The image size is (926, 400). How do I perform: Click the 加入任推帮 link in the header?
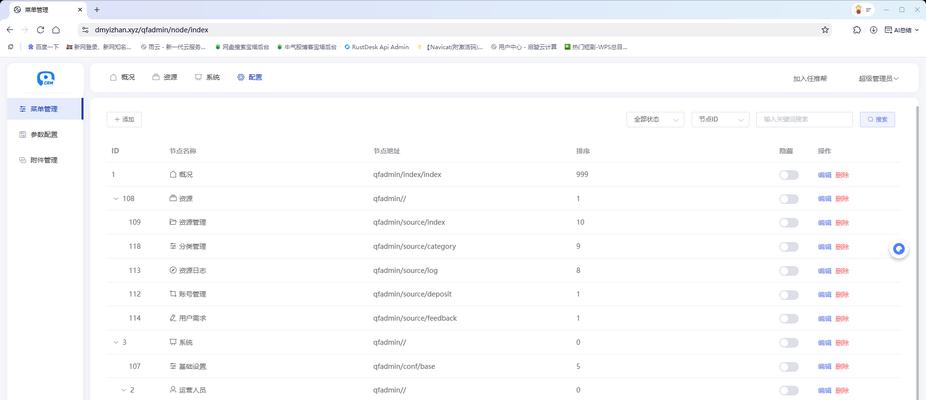pyautogui.click(x=810, y=78)
